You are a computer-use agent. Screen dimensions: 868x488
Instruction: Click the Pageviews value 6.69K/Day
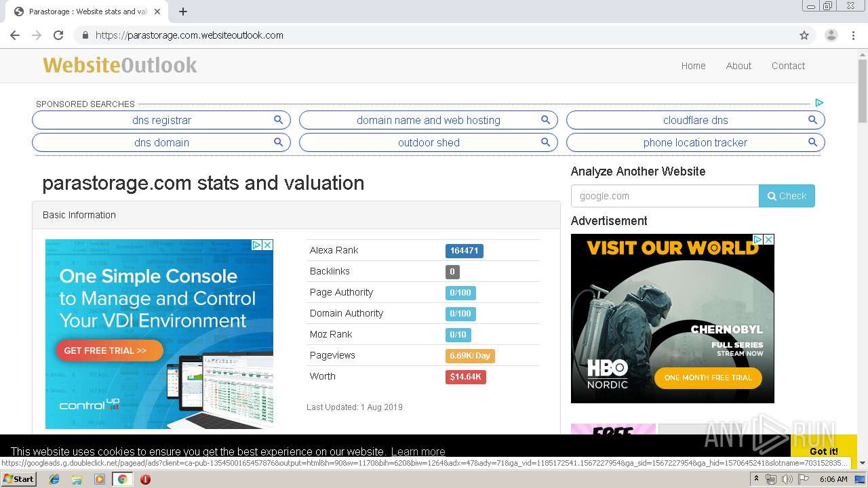(x=470, y=356)
